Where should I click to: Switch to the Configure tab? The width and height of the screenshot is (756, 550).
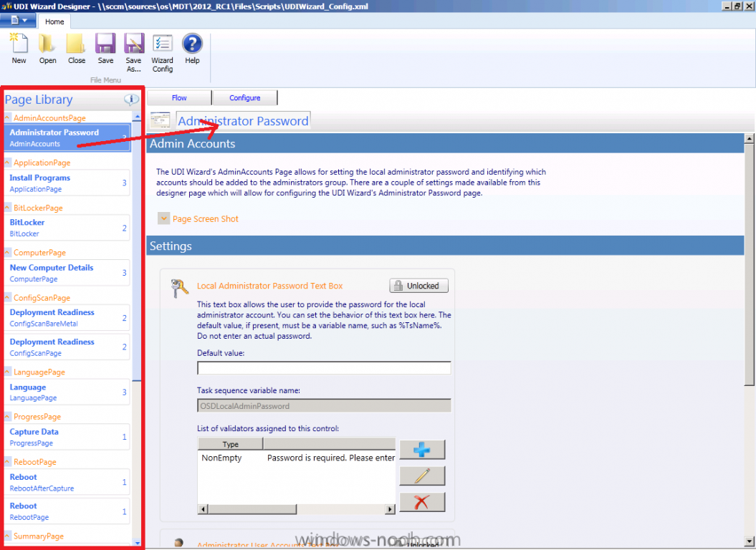(245, 98)
